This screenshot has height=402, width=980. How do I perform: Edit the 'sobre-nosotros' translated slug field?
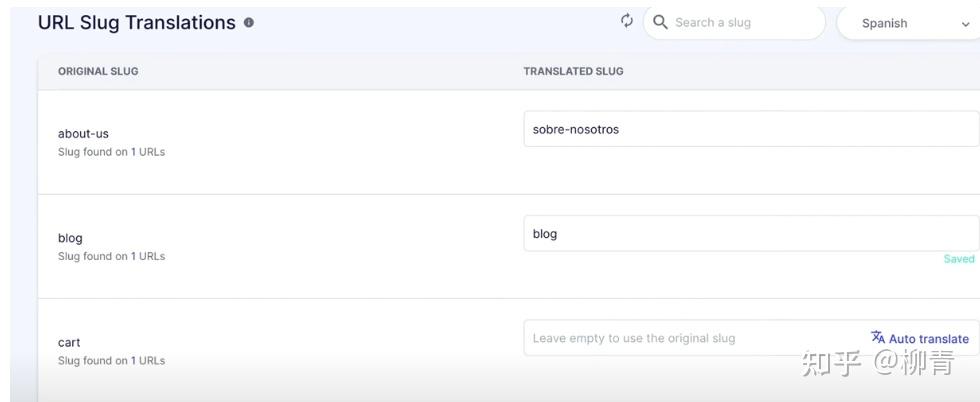click(x=750, y=129)
